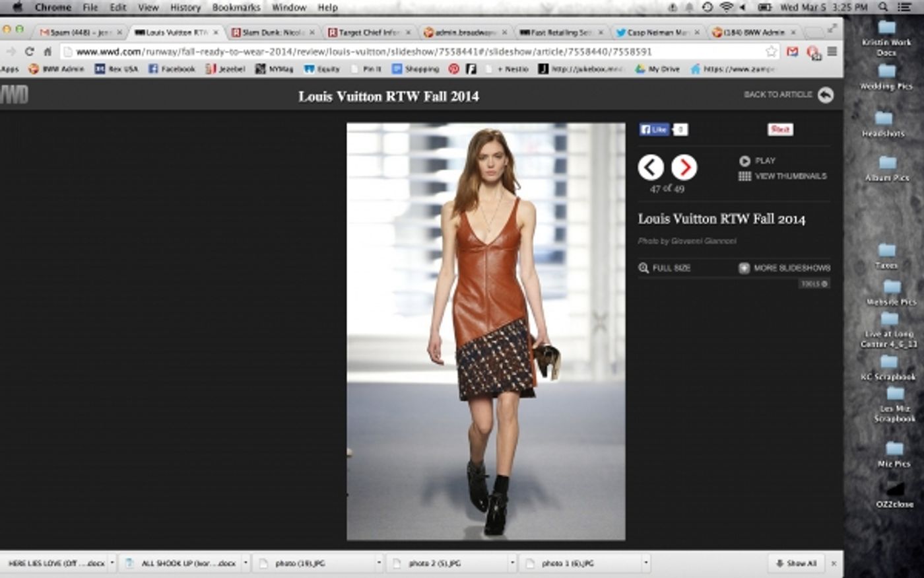Open dropdown for photo (19).JPG download

(x=379, y=563)
